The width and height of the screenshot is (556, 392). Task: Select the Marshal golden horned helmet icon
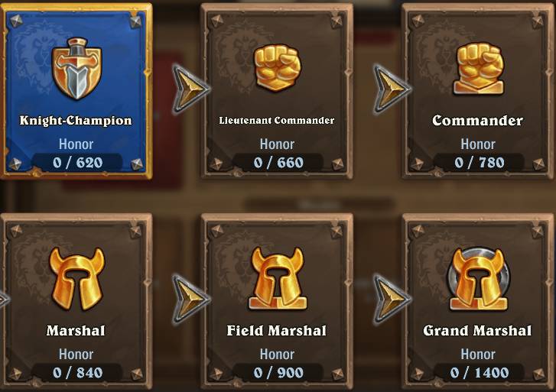(77, 279)
